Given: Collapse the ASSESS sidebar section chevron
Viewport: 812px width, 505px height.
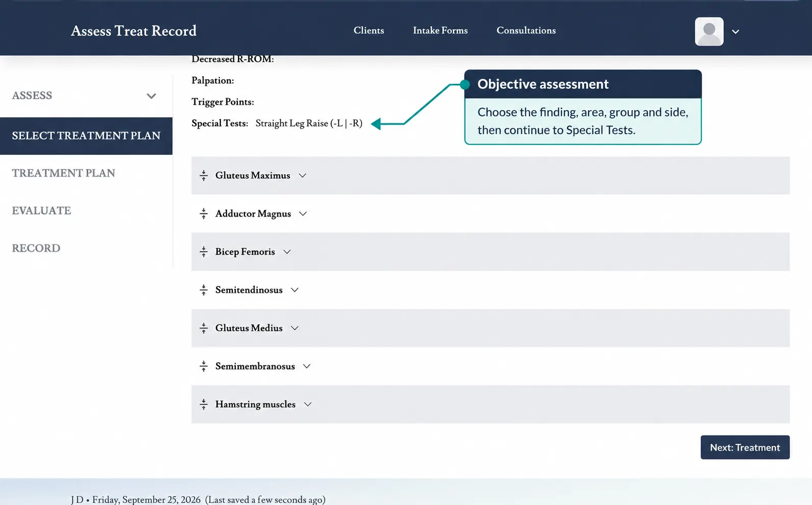Looking at the screenshot, I should point(151,96).
